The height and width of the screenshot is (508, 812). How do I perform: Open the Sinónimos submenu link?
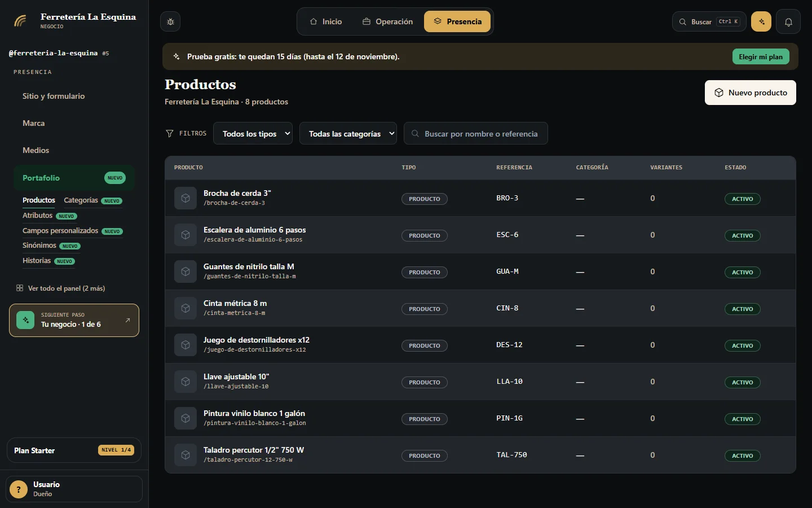tap(51, 246)
